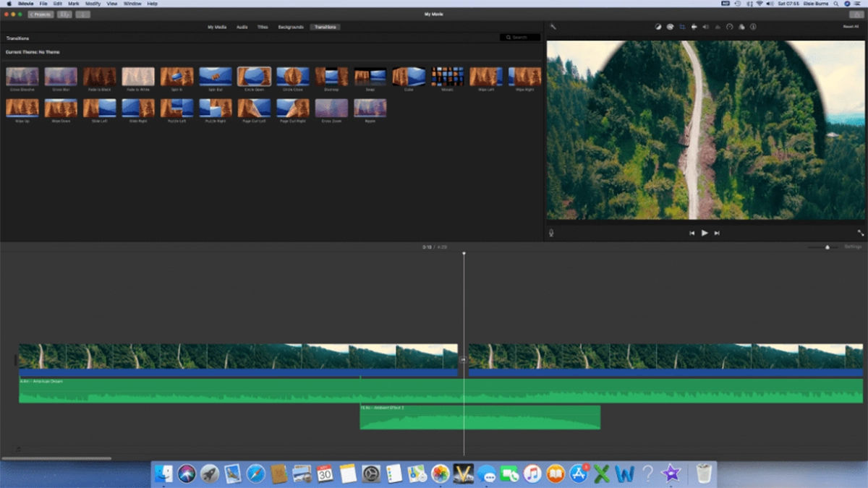Open the Noise Reduction and Equalizer controls

tap(718, 27)
